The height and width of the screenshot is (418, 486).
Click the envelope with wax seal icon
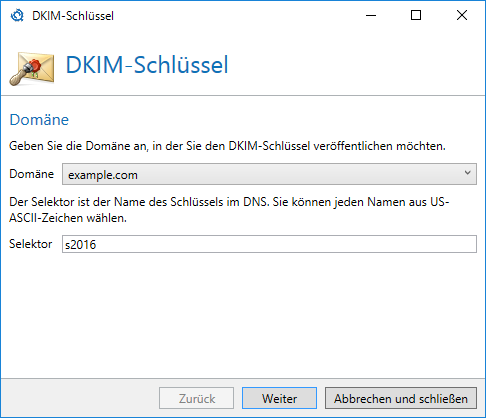coord(32,68)
